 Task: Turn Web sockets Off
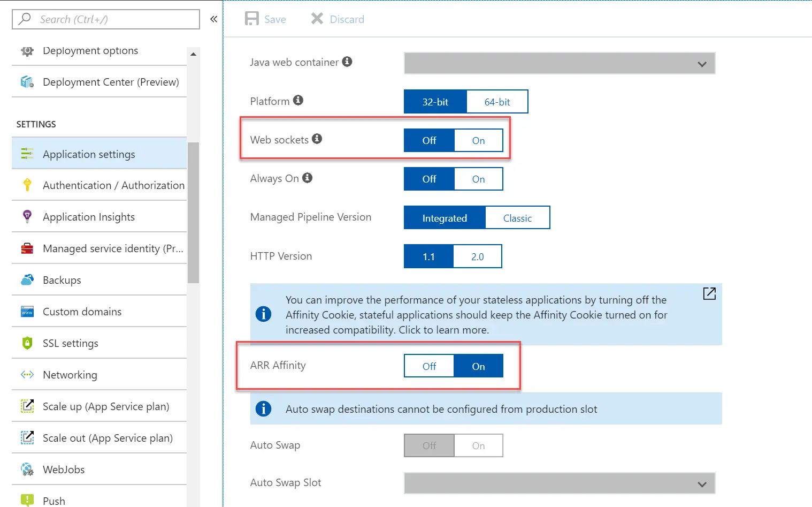(429, 140)
